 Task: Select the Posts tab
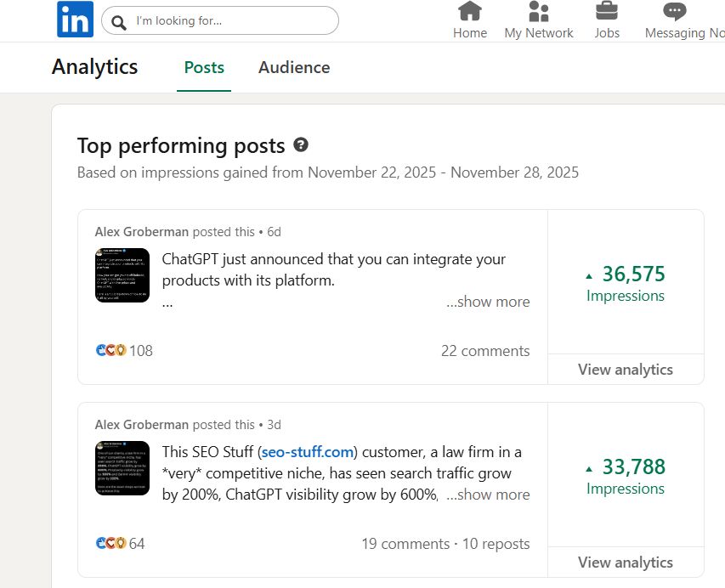click(203, 67)
